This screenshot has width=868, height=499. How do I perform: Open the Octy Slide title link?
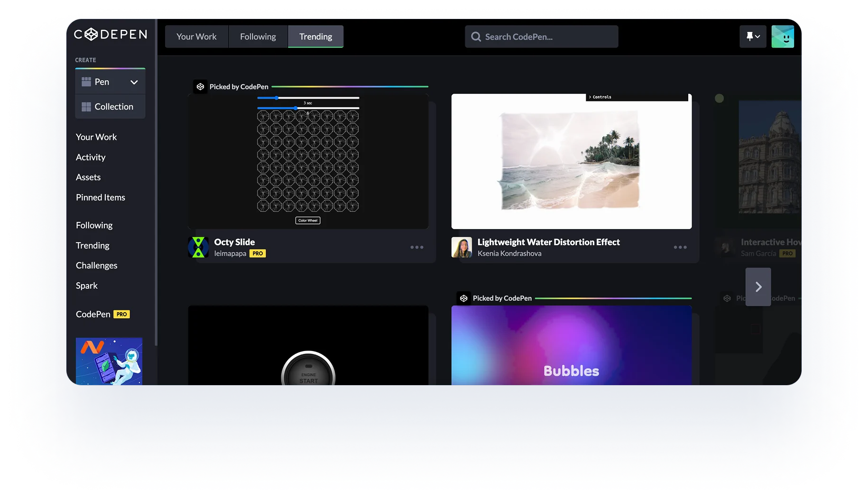[x=234, y=242]
